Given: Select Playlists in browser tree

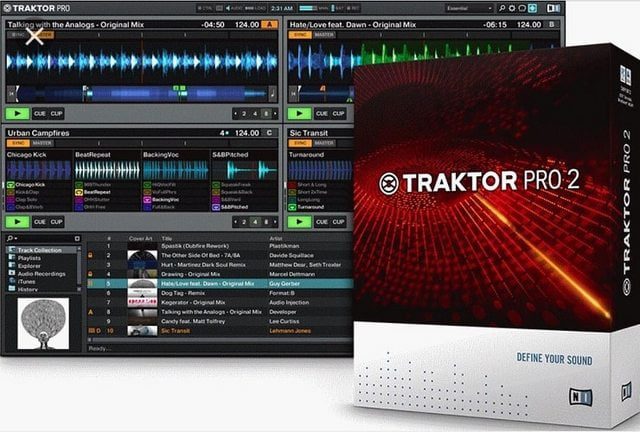Looking at the screenshot, I should click(x=29, y=258).
